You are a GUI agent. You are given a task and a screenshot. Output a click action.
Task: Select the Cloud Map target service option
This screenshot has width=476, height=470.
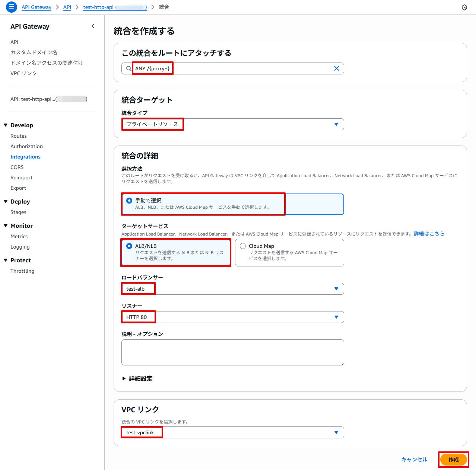click(x=243, y=246)
